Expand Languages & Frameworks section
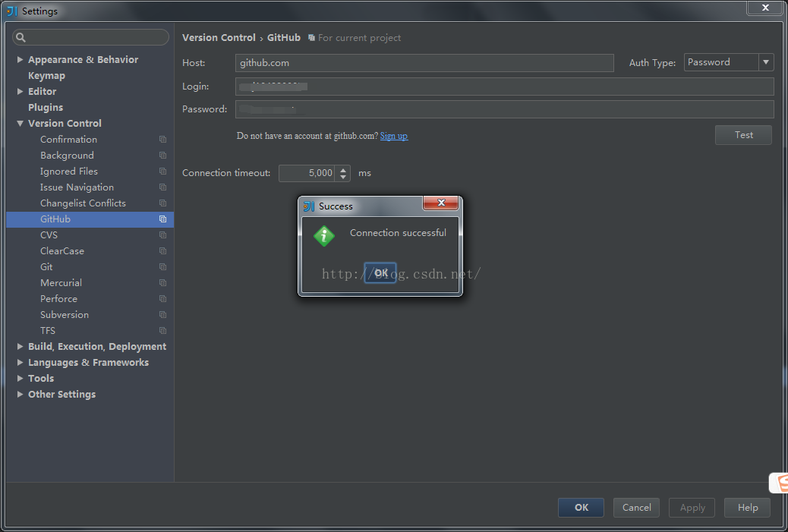 20,362
